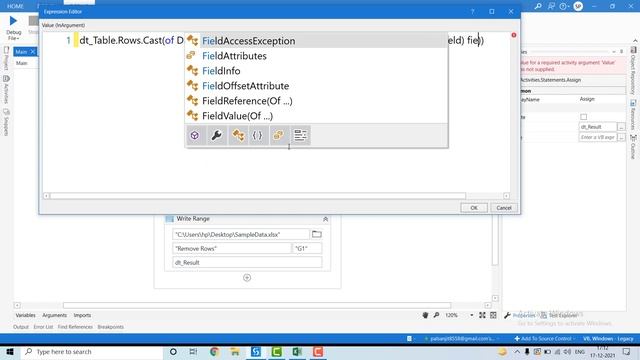Image resolution: width=640 pixels, height=360 pixels.
Task: Browse for workbook file with folder icon
Action: click(317, 234)
